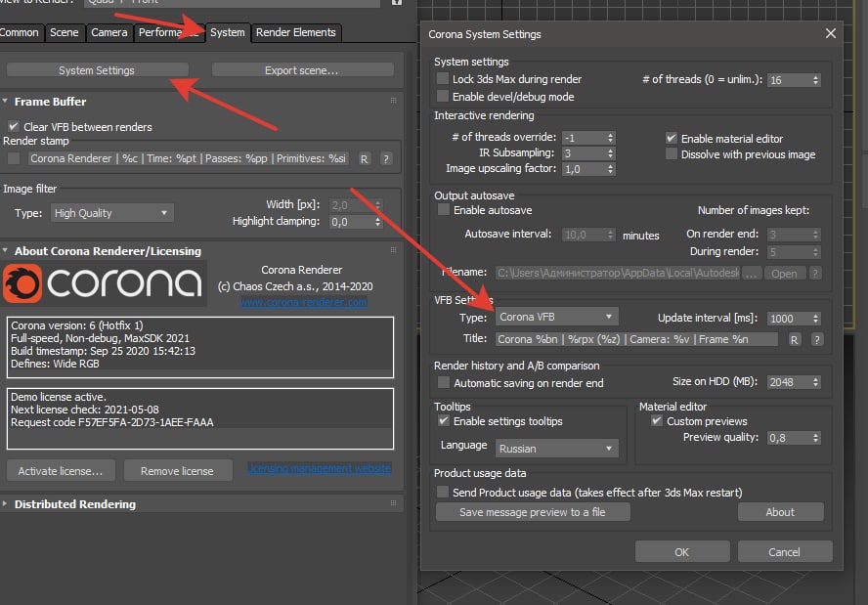This screenshot has height=605, width=868.
Task: Click the Distributed Rendering rollout grip dots
Action: [393, 503]
